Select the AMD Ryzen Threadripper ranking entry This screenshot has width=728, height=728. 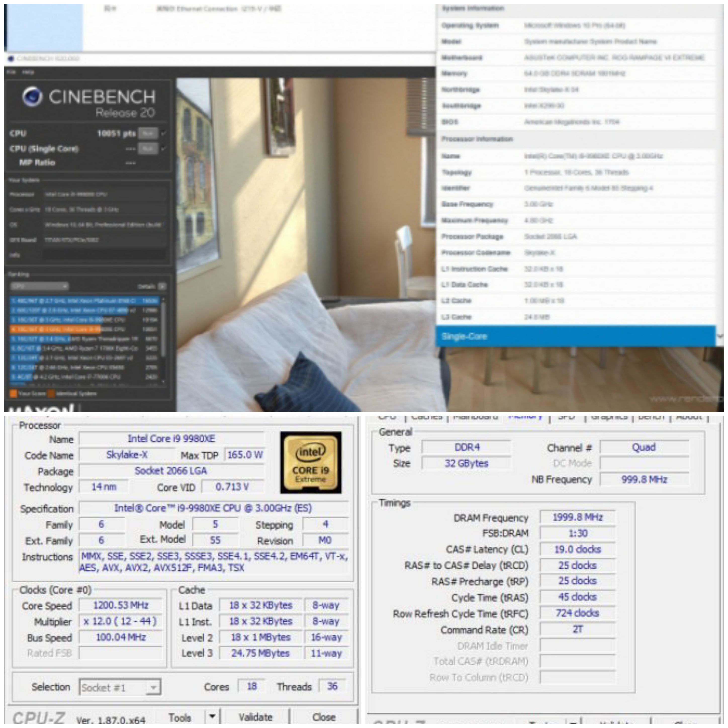[x=85, y=339]
